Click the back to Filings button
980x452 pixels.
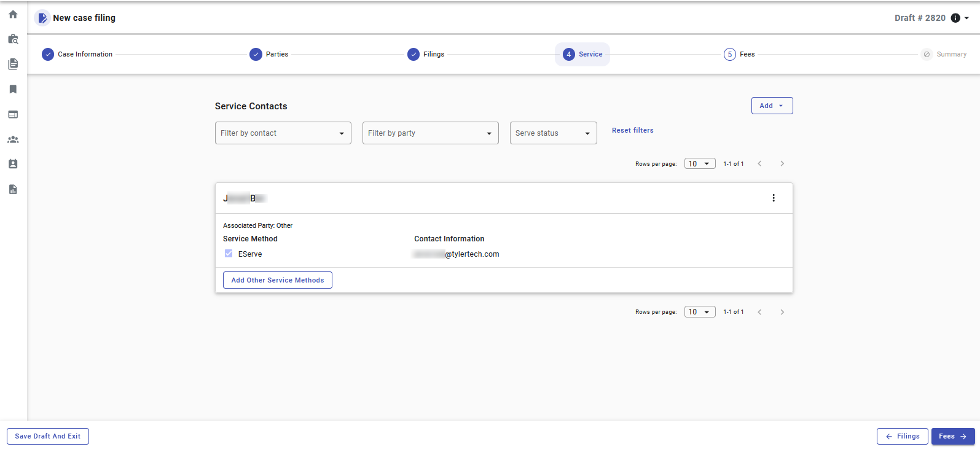902,436
